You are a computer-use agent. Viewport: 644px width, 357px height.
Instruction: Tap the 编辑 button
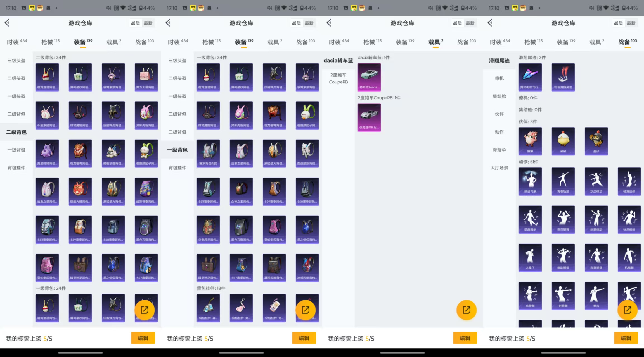click(x=143, y=338)
